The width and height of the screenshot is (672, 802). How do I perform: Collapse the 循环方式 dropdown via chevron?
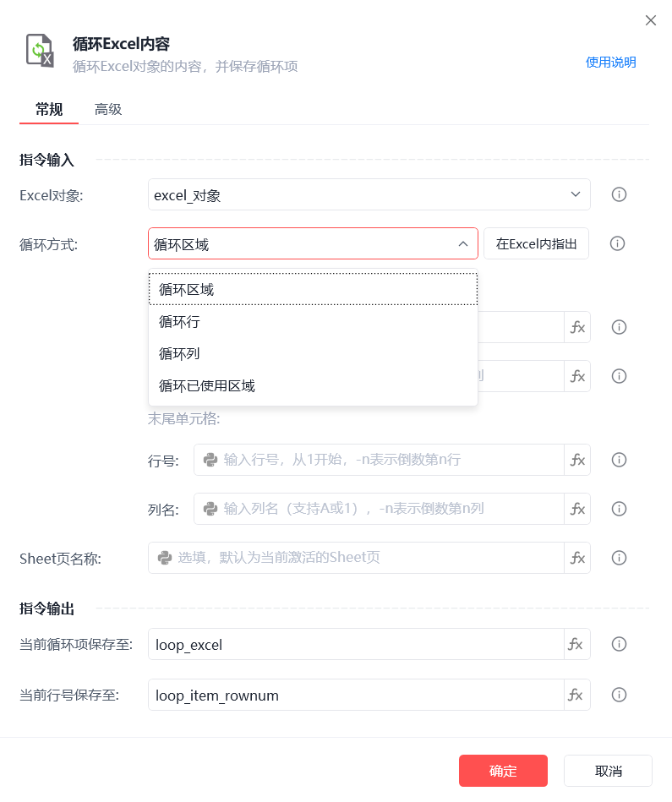[x=463, y=244]
